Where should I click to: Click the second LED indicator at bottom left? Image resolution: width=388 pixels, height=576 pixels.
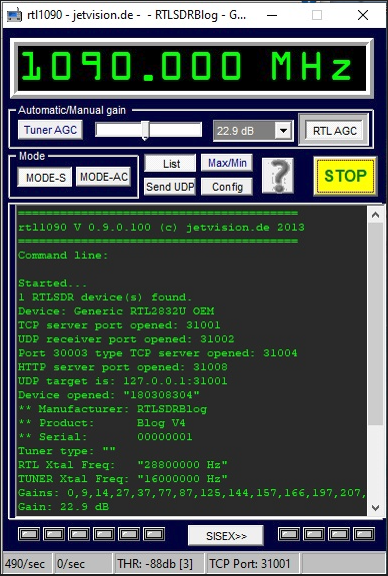pos(54,534)
